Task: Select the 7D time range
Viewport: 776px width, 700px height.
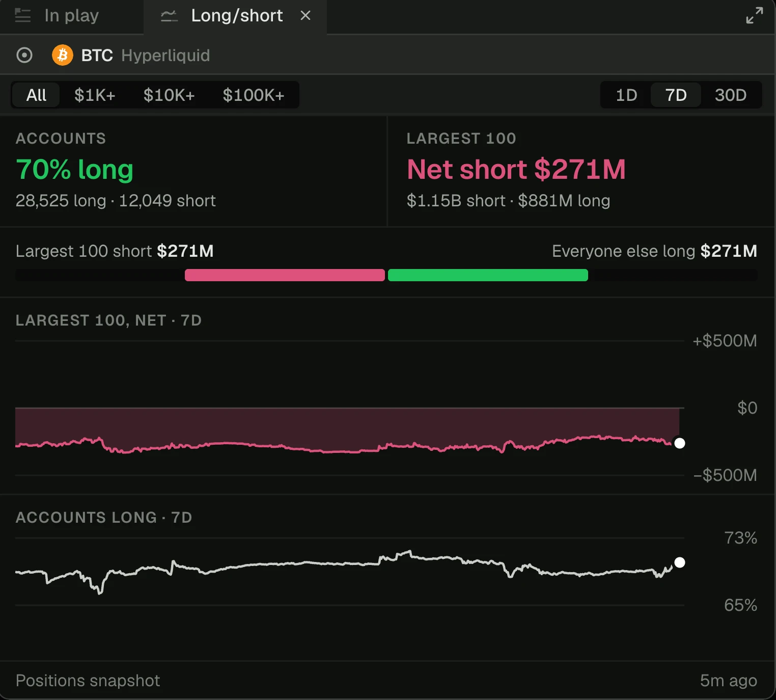Action: click(x=676, y=95)
